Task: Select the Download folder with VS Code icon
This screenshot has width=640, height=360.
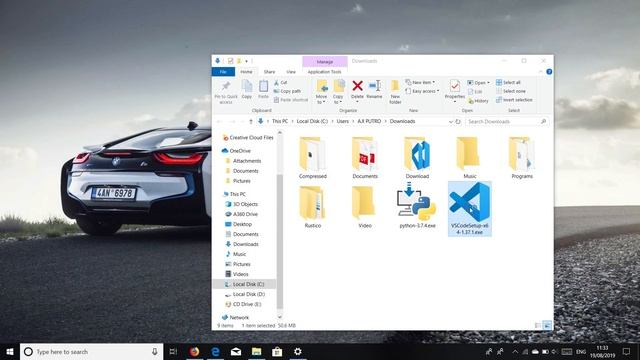Action: point(417,158)
